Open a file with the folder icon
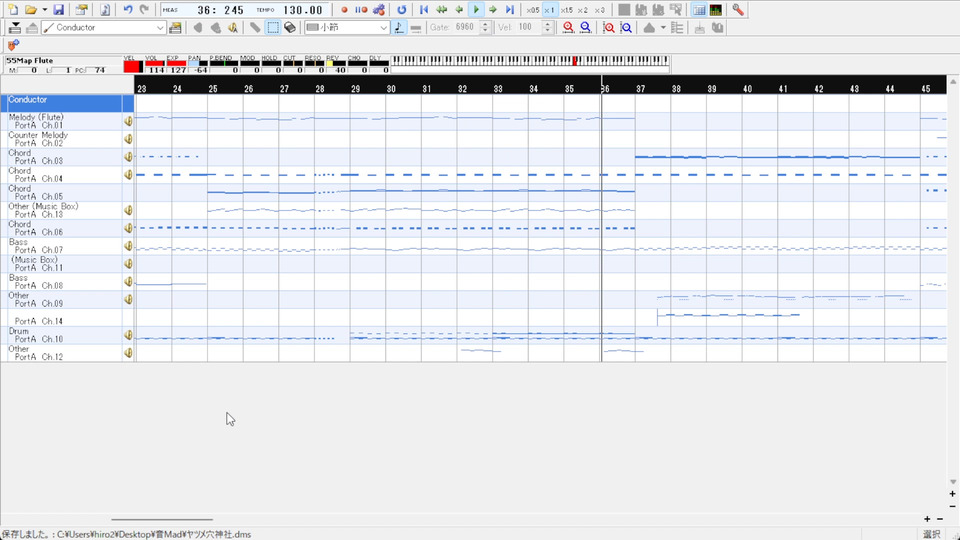Screen dimensions: 960x540 coord(31,10)
